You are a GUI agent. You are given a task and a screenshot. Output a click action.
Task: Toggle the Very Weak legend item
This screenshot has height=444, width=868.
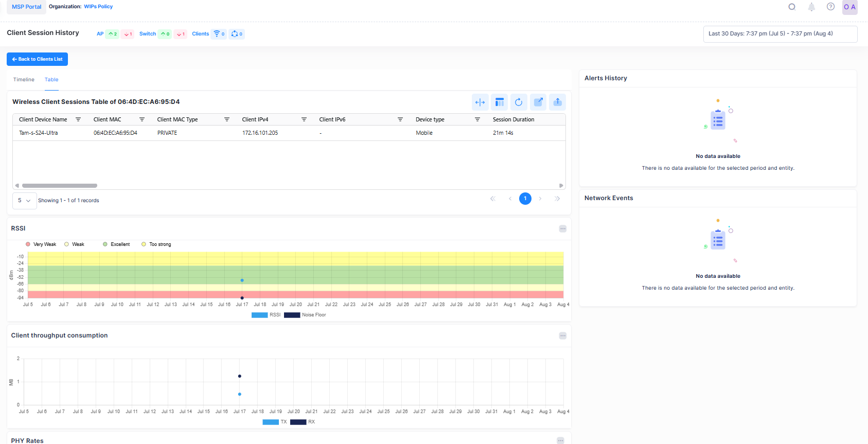pos(41,244)
